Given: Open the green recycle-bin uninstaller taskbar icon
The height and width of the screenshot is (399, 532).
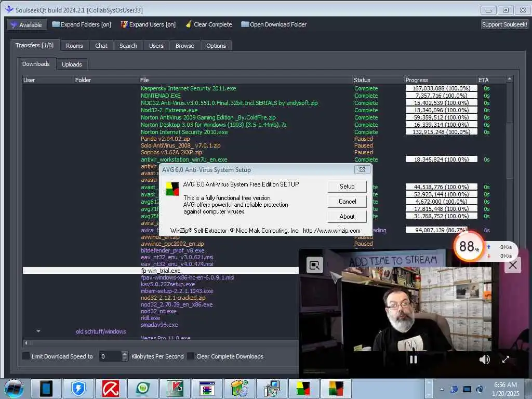Looking at the screenshot, I should click(x=239, y=389).
